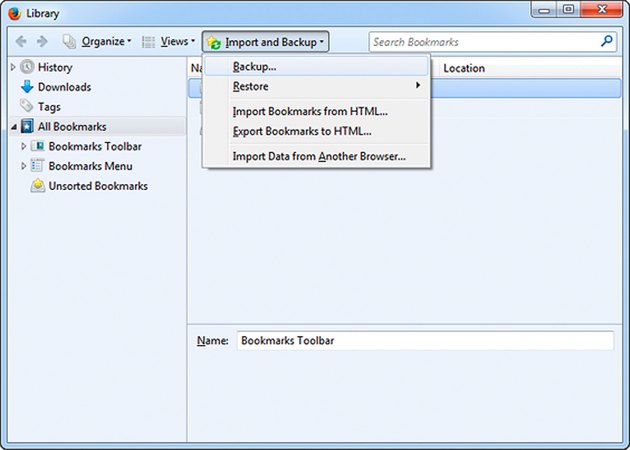630x450 pixels.
Task: Click the Bookmarks Toolbar folder icon
Action: tap(38, 146)
